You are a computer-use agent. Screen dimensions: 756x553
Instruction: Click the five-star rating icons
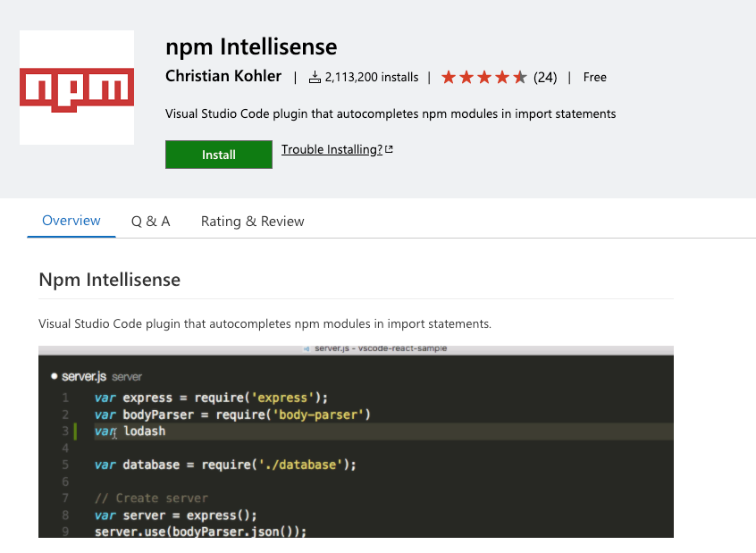(x=484, y=77)
